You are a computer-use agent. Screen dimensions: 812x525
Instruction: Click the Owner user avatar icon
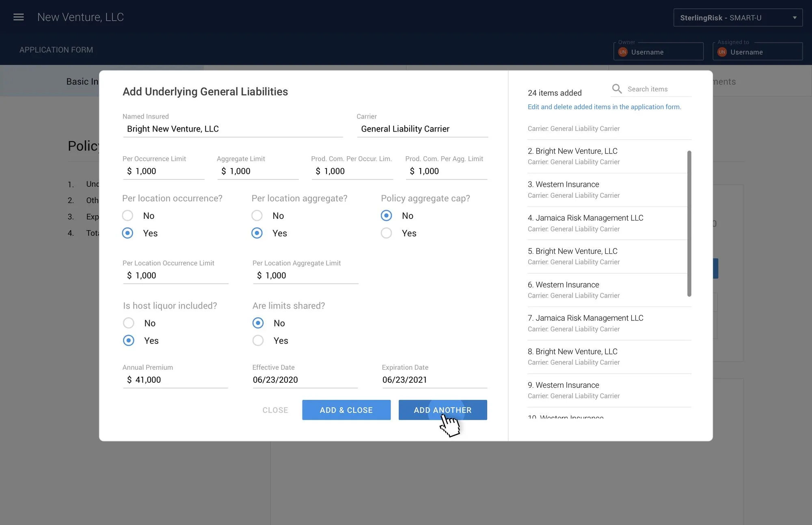point(622,52)
